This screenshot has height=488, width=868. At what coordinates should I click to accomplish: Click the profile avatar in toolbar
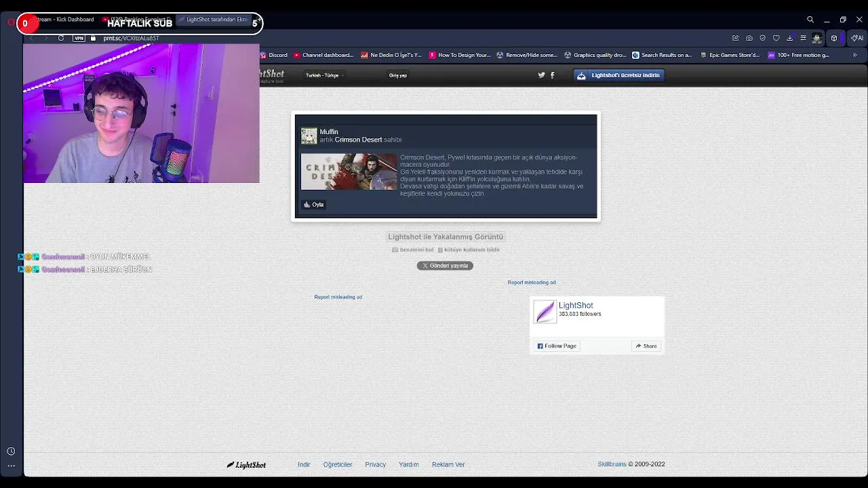[x=817, y=38]
